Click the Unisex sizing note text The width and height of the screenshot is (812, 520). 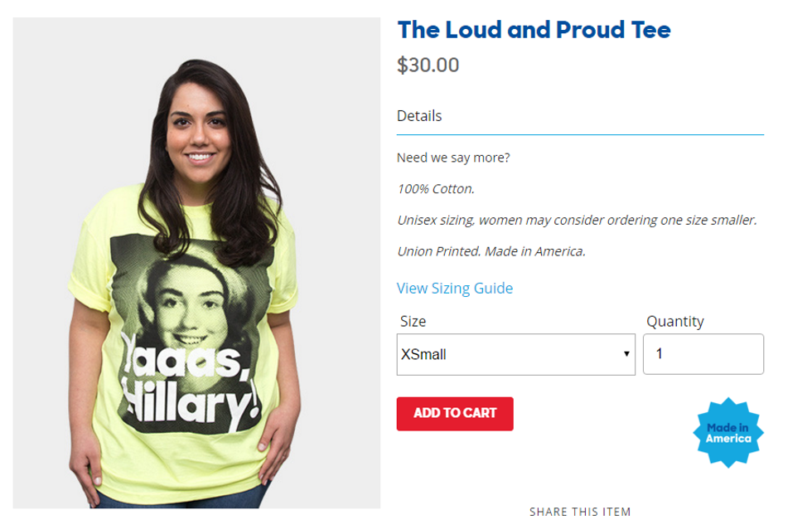click(x=577, y=221)
